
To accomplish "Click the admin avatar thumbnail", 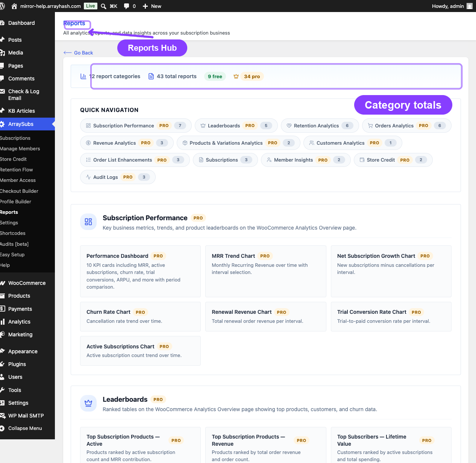I will tap(470, 6).
